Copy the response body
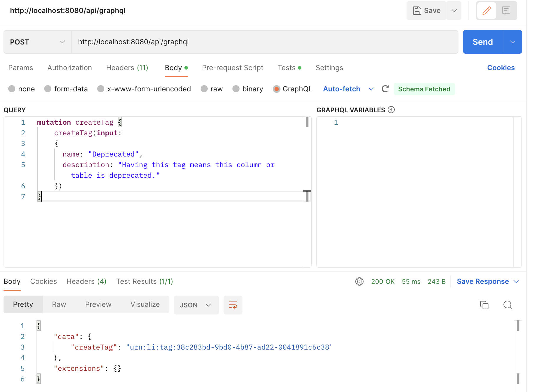This screenshot has width=535, height=392. click(484, 305)
